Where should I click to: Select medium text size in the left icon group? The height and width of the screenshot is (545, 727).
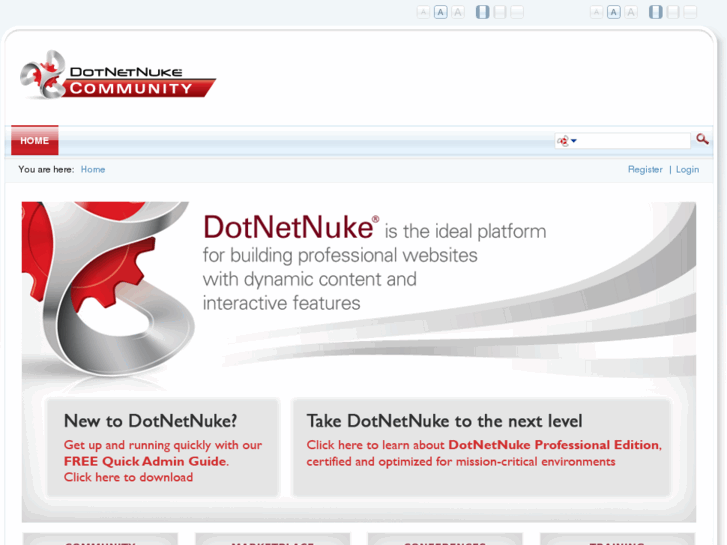pos(440,12)
